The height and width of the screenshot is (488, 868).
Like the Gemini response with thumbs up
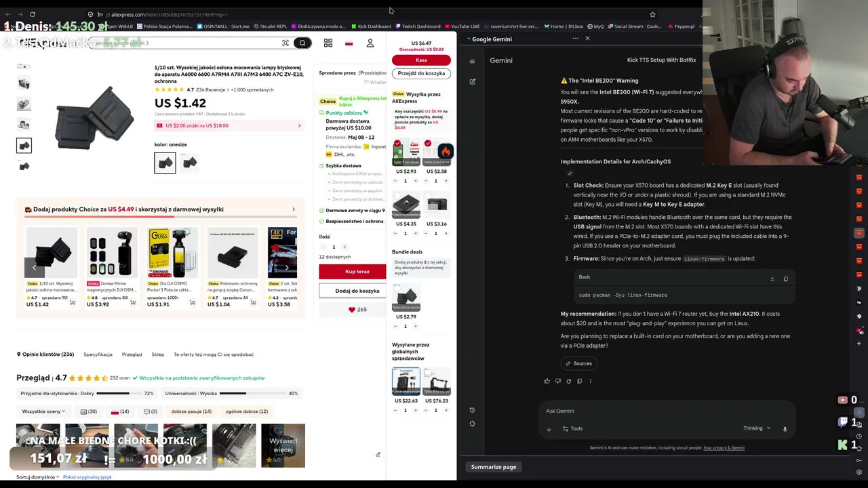coord(547,381)
